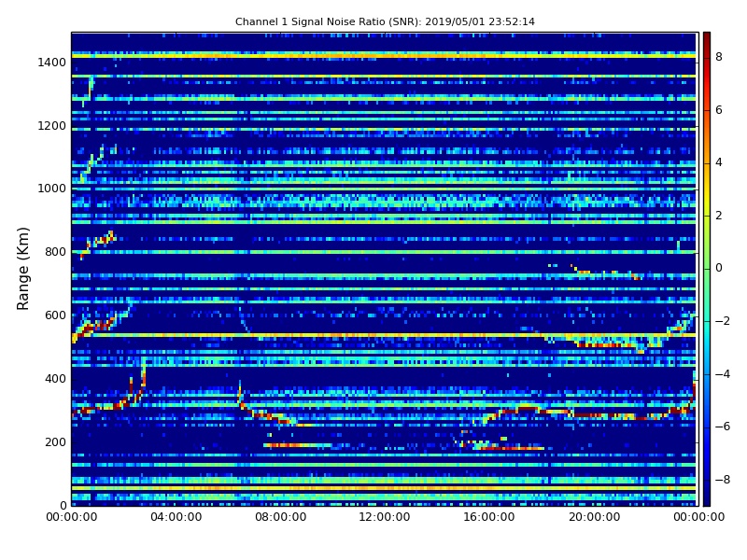Click the 20:00:00 time axis label

[x=594, y=517]
